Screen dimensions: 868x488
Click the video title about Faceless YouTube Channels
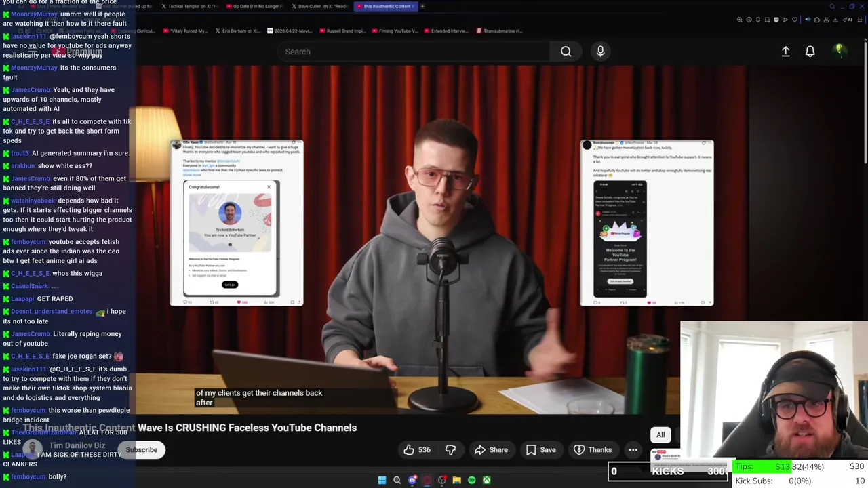pyautogui.click(x=189, y=428)
